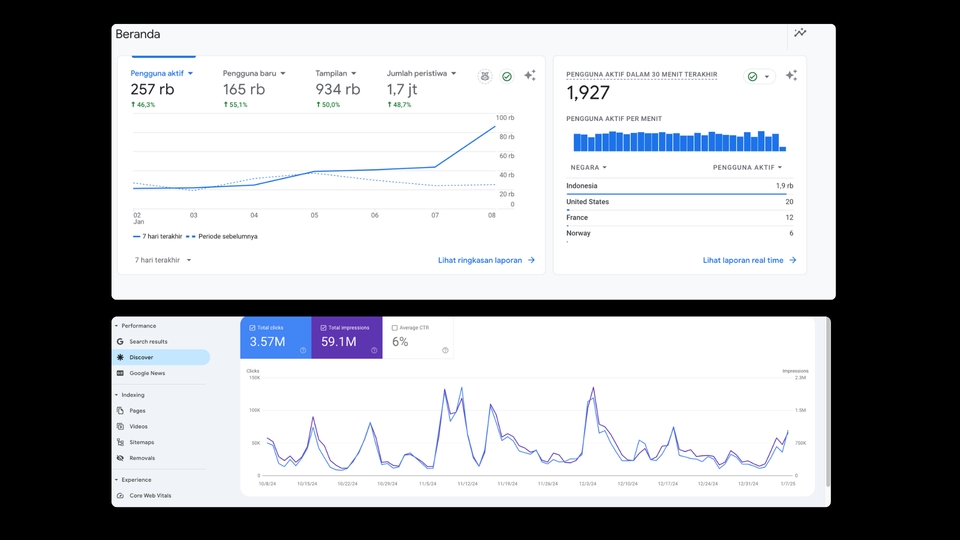Click the help icon under Average CTR
Screen dimensions: 960x540
point(445,350)
